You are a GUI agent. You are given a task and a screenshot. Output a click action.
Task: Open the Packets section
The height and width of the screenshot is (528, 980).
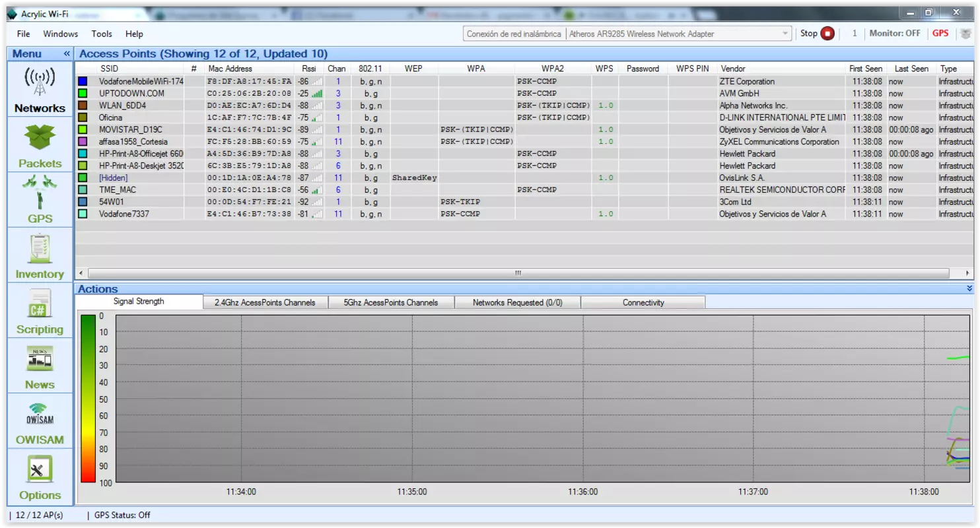[40, 145]
